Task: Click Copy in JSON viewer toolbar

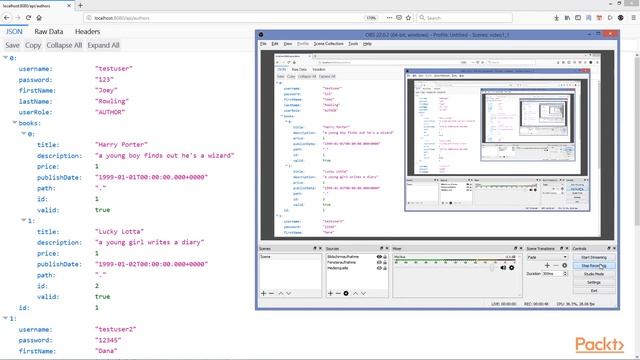Action: pyautogui.click(x=33, y=45)
